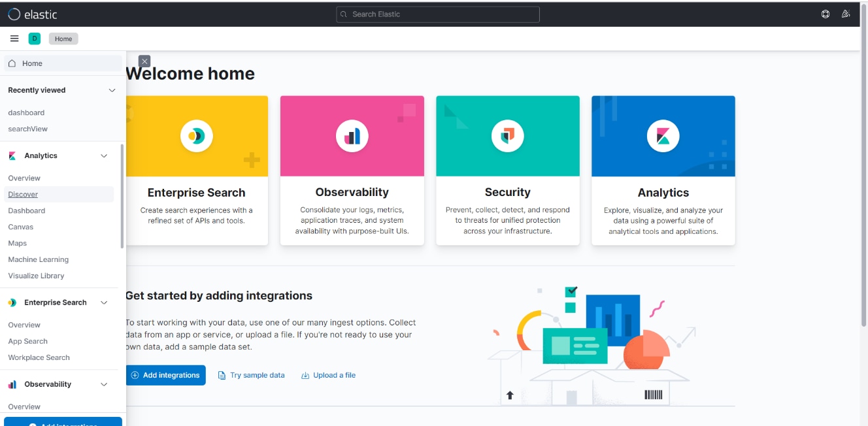Collapse the Enterprise Search section chevron
This screenshot has height=426, width=868.
click(x=104, y=303)
